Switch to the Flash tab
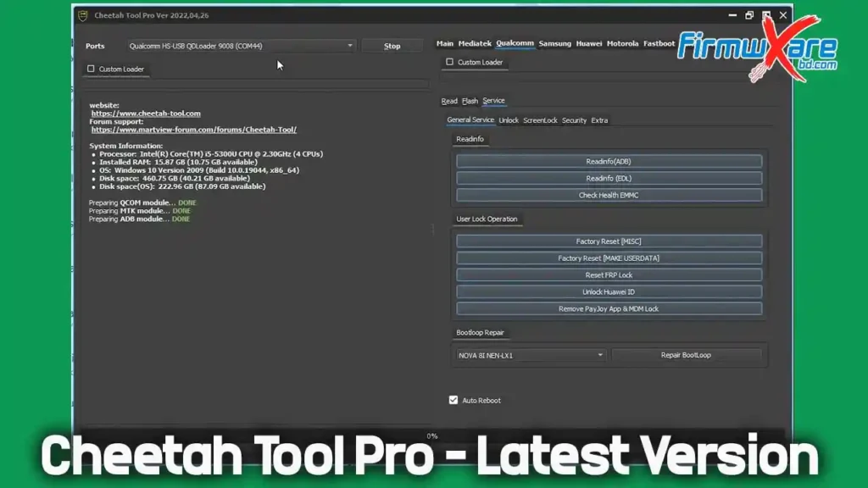Screen dimensions: 868x488 click(469, 100)
